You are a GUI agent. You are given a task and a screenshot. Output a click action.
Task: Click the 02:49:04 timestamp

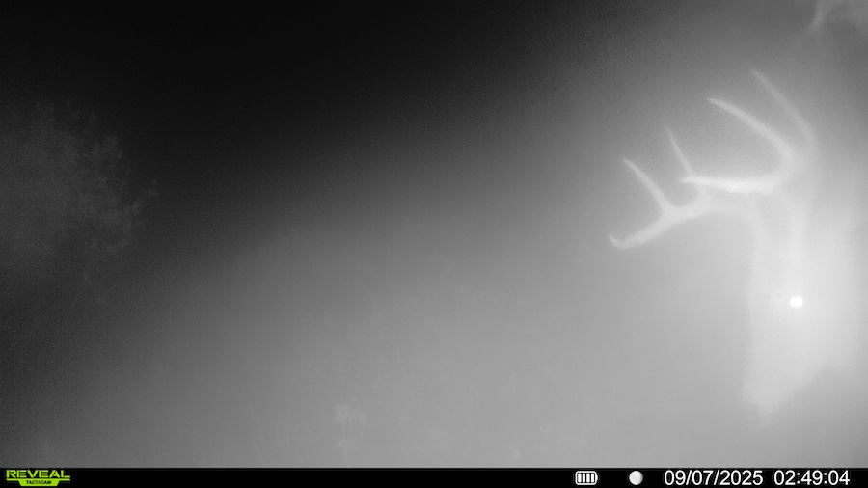tap(811, 477)
